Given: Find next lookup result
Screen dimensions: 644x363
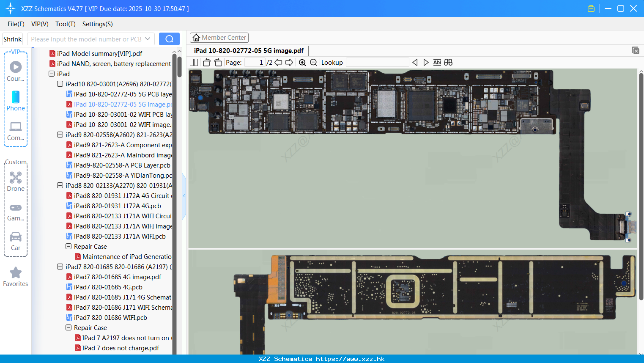Looking at the screenshot, I should click(426, 62).
